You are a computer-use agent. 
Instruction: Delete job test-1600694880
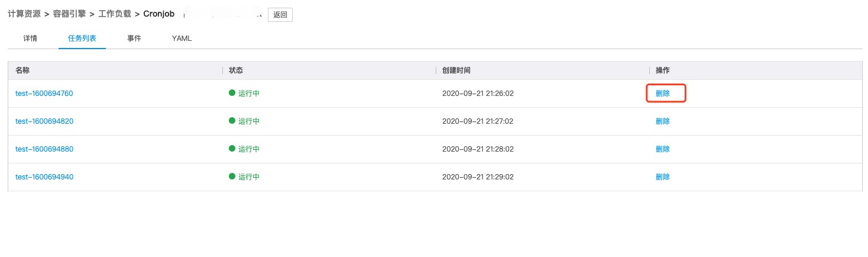[663, 149]
